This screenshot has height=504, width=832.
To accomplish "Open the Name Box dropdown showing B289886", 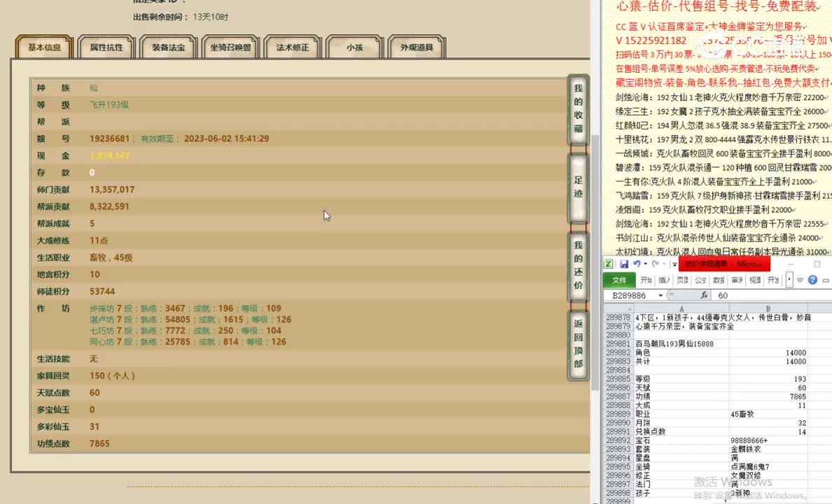I will tap(660, 295).
